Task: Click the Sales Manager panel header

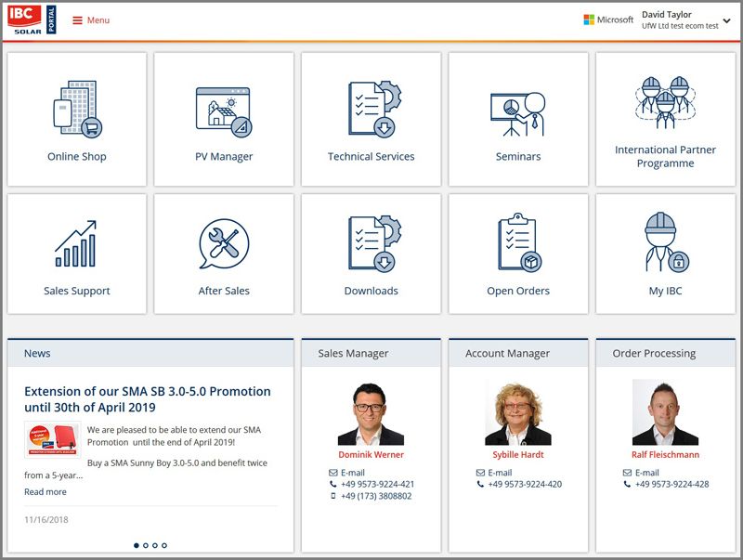Action: coord(371,354)
